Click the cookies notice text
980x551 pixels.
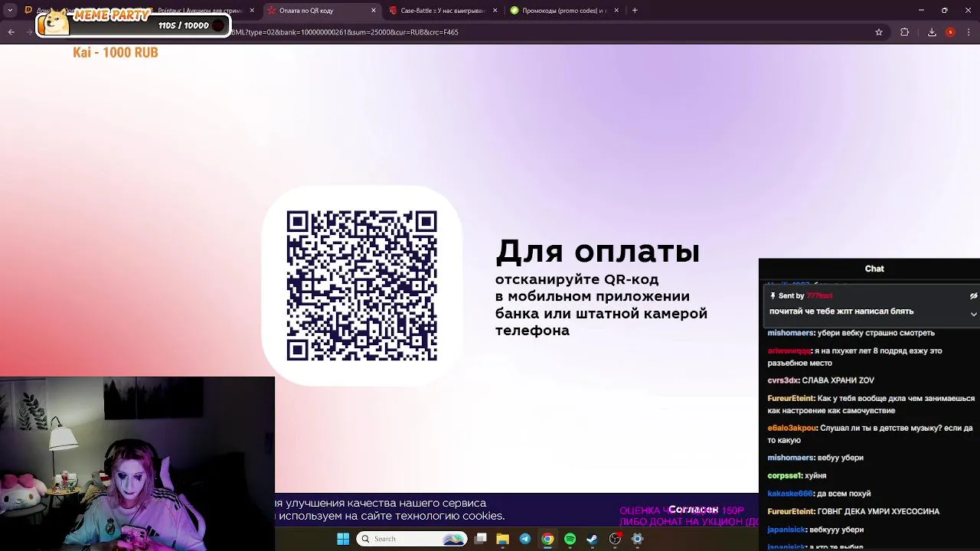[x=390, y=510]
